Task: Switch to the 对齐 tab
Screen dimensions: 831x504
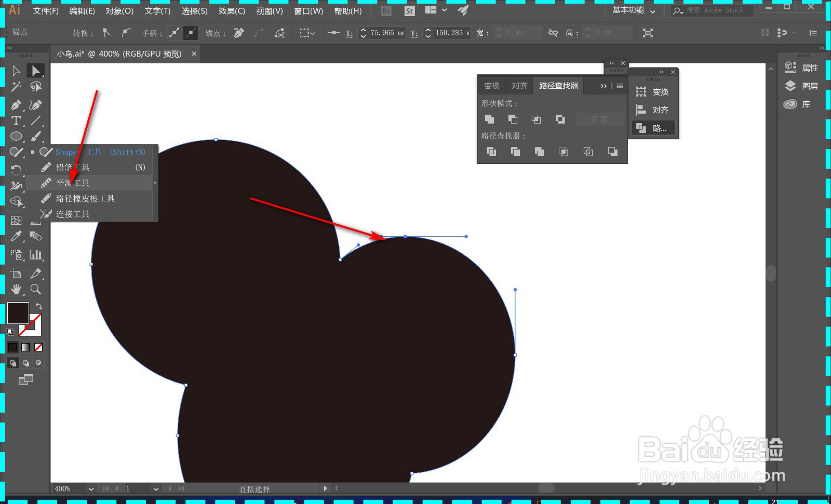Action: coord(519,86)
